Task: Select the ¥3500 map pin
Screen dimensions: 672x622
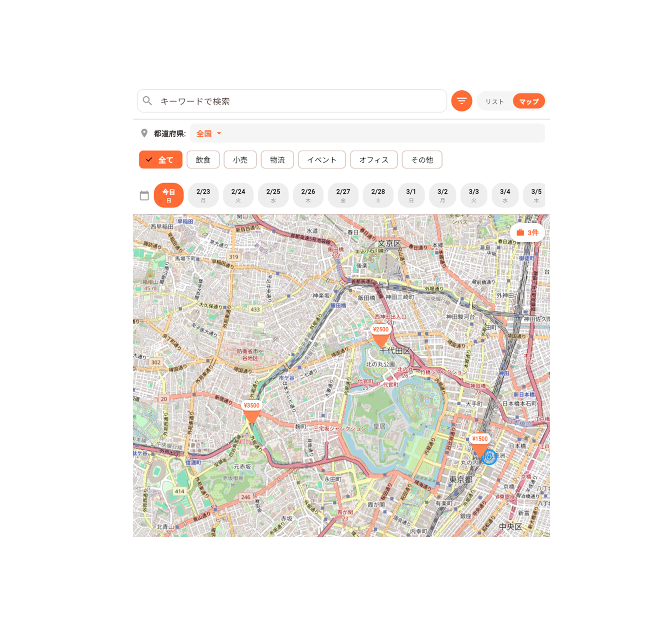Action: point(251,412)
